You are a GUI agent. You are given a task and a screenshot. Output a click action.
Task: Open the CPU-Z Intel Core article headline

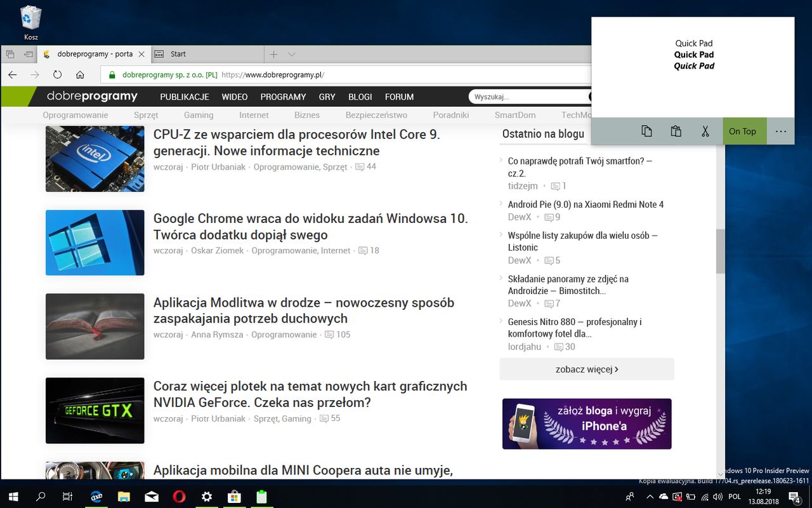click(x=297, y=143)
